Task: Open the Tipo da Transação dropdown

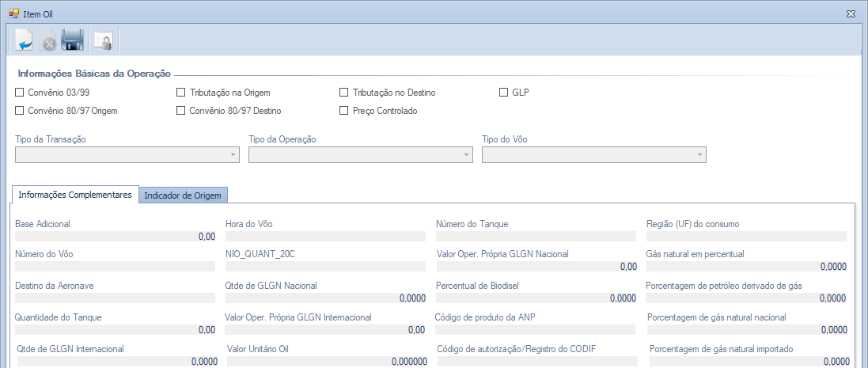Action: (x=127, y=154)
